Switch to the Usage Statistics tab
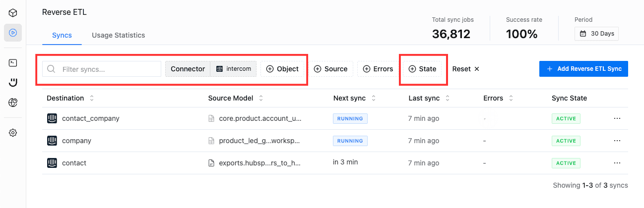This screenshot has width=644, height=208. (x=119, y=35)
